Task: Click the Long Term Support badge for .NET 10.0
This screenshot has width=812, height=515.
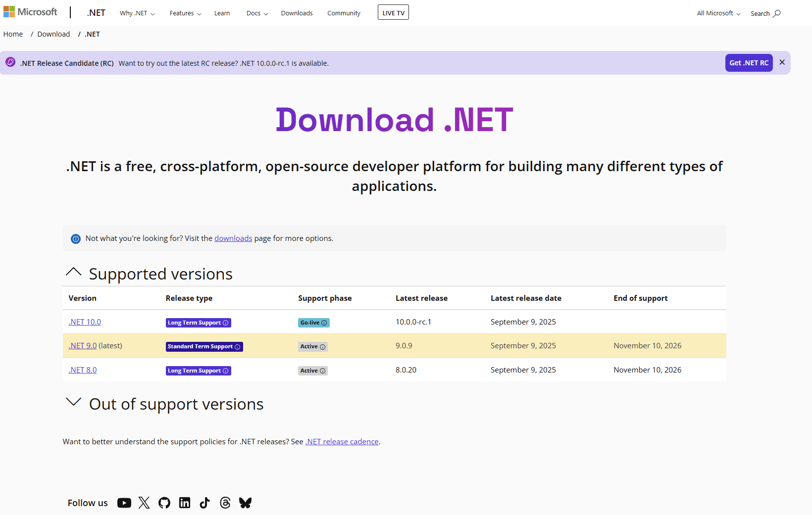Action: [199, 323]
